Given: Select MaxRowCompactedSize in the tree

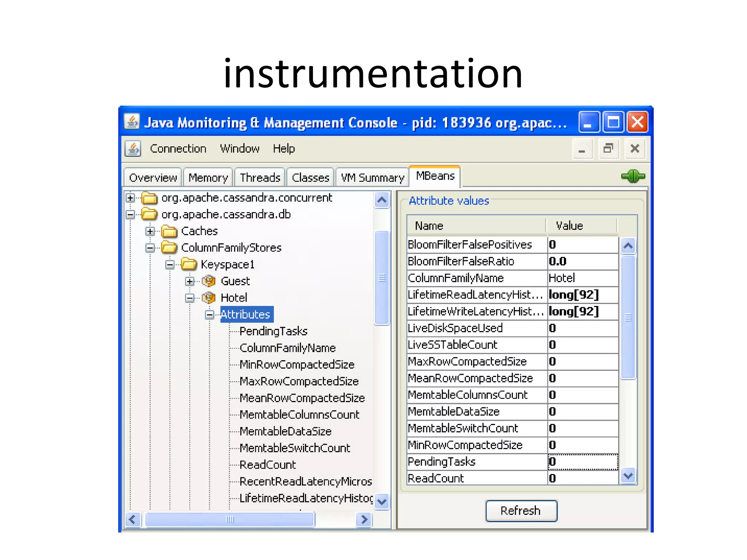Looking at the screenshot, I should point(299,381).
